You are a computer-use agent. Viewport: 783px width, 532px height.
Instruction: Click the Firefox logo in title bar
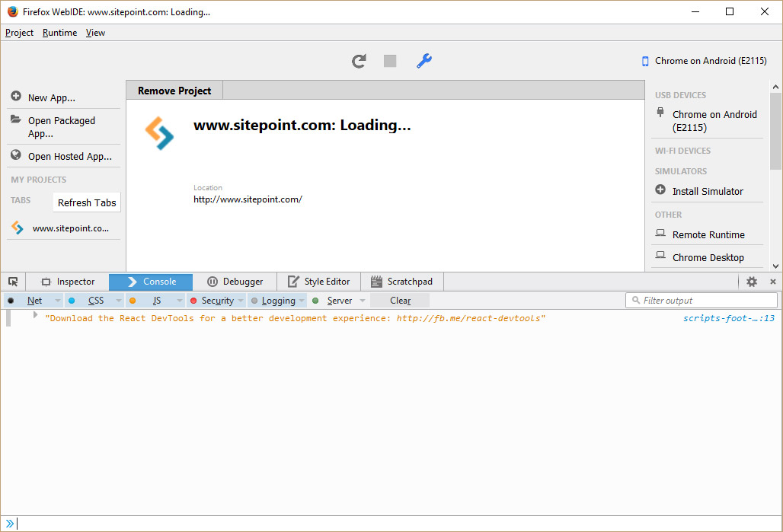click(12, 11)
